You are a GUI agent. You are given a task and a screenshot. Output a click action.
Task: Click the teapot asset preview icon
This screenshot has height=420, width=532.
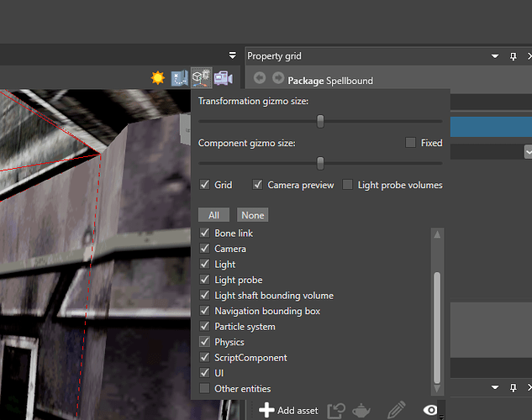[x=361, y=410]
